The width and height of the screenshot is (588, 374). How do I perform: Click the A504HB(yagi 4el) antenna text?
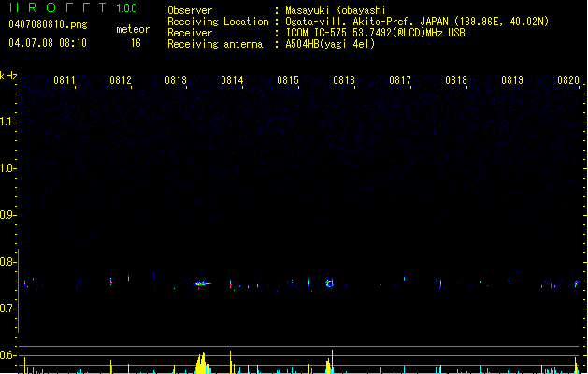coord(330,44)
